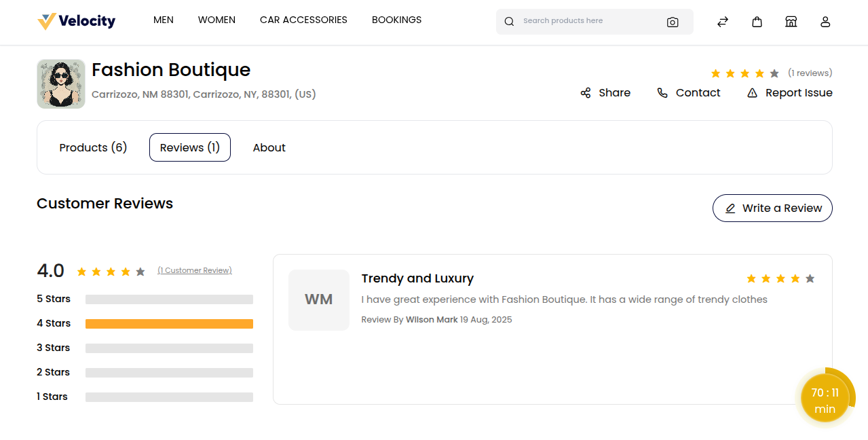Viewport: 868px width, 440px height.
Task: Filter by the 4 Stars rating bar
Action: [169, 324]
